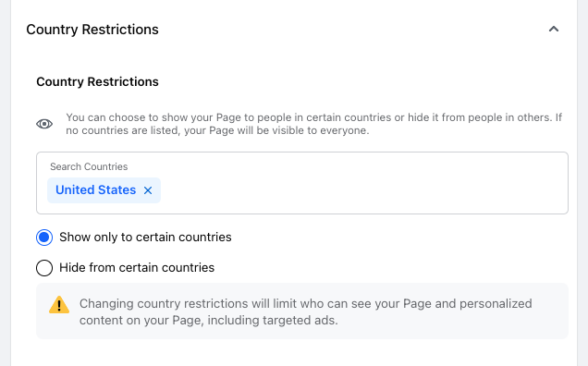Click "visible to everyone" description line
Image resolution: width=588 pixels, height=366 pixels.
click(217, 130)
